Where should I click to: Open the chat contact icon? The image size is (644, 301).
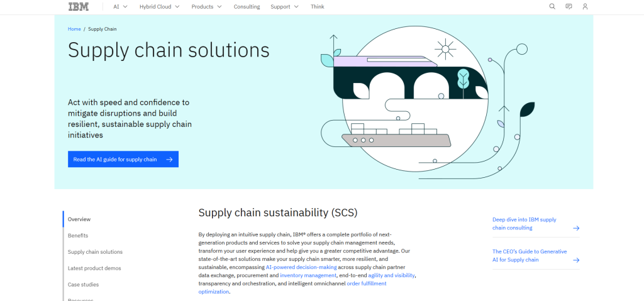tap(569, 6)
